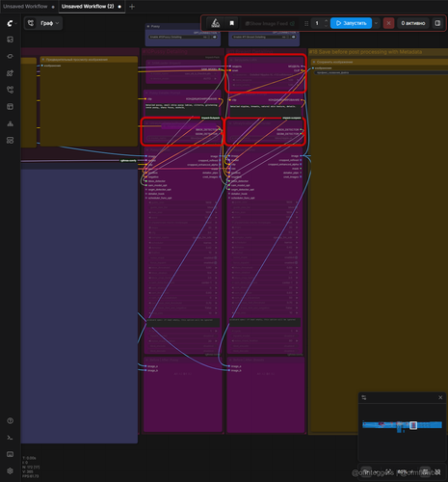Click the bookmark icon in the top toolbar
The width and height of the screenshot is (448, 482).
232,23
